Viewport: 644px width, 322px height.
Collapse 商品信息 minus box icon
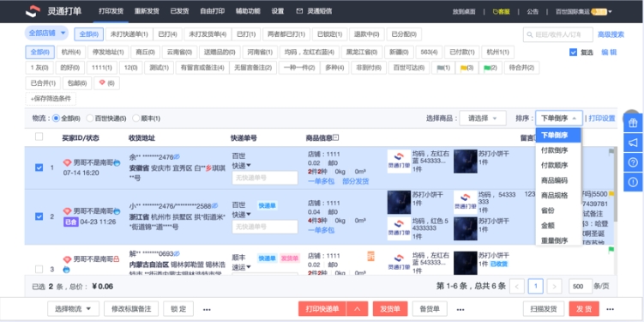click(x=335, y=137)
